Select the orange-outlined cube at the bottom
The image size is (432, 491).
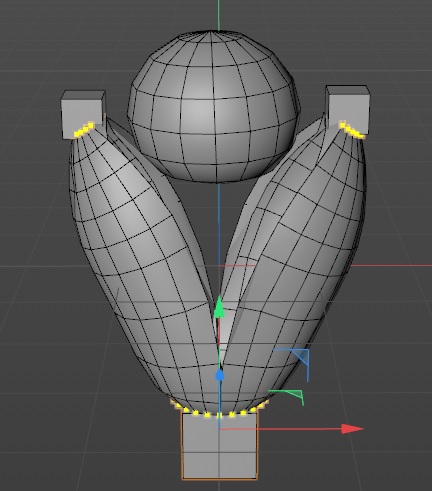tap(220, 446)
